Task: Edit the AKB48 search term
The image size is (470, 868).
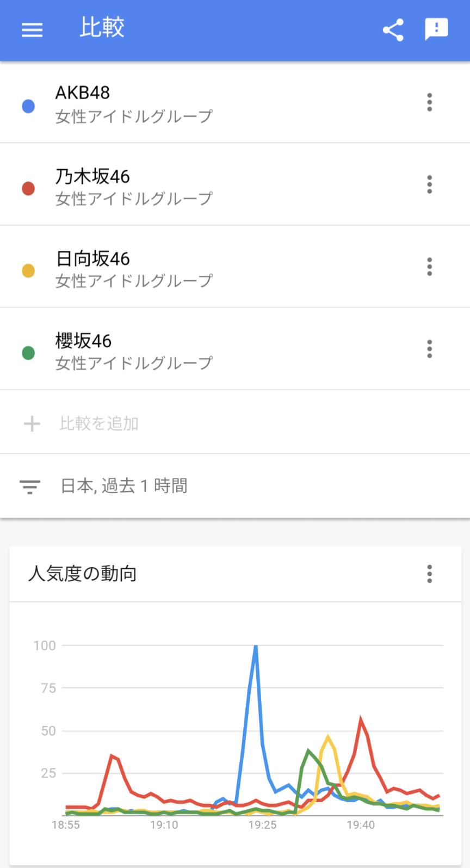Action: click(83, 93)
